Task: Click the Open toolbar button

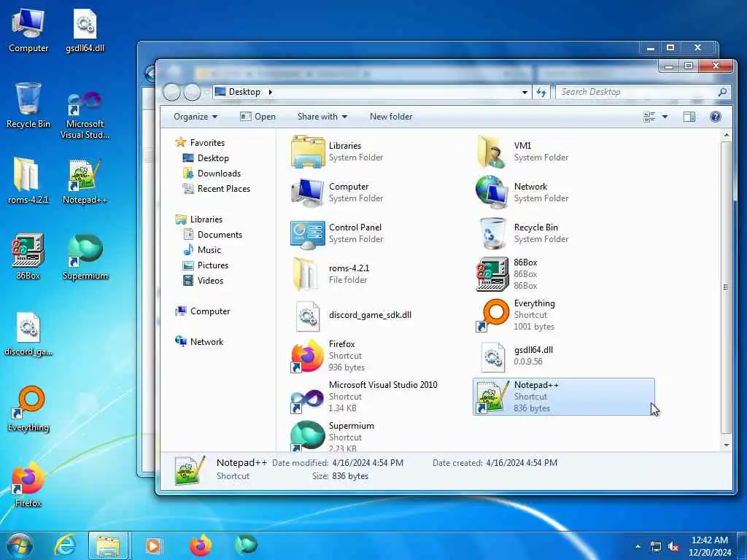Action: tap(258, 117)
